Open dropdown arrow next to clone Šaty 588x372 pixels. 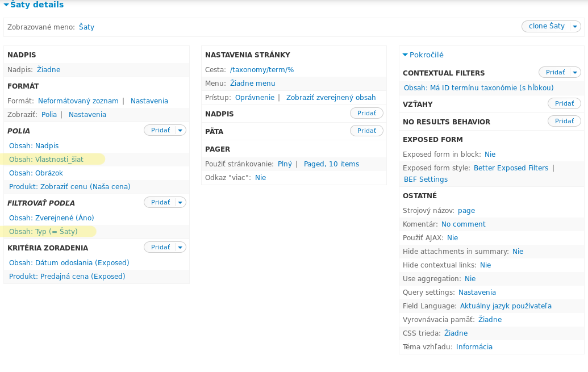pos(576,27)
